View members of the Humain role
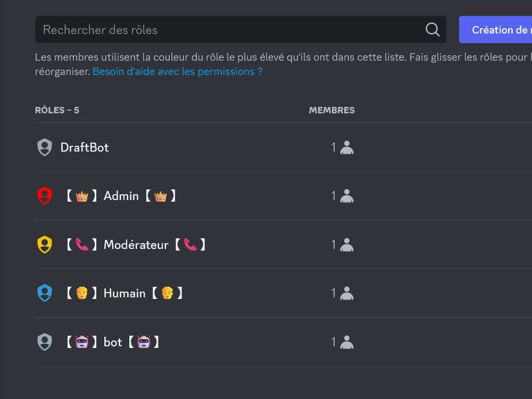This screenshot has width=532, height=399. pos(342,293)
